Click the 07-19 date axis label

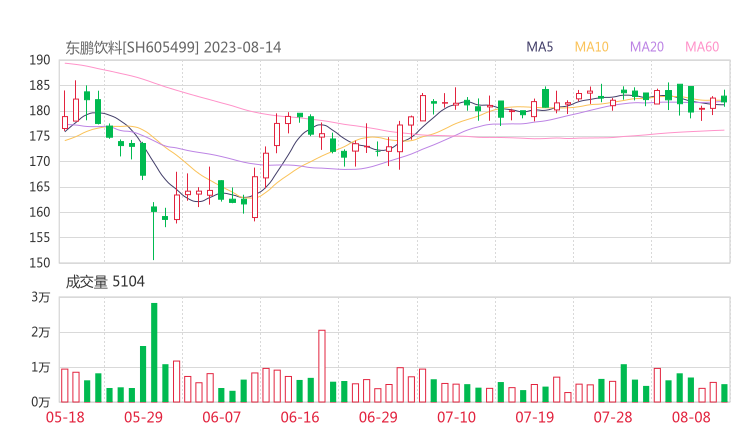[534, 417]
